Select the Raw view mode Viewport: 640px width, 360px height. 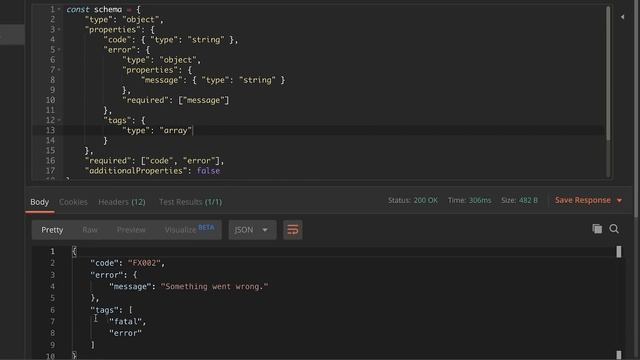click(x=90, y=230)
